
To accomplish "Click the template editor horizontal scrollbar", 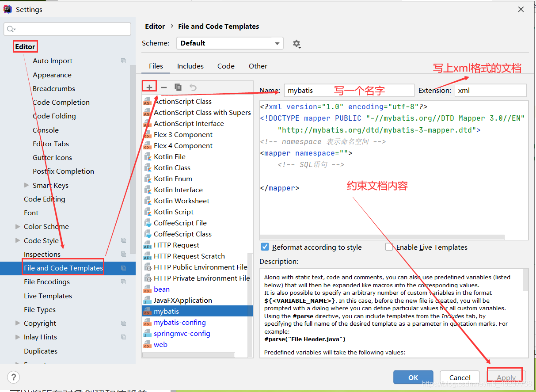I will 382,237.
